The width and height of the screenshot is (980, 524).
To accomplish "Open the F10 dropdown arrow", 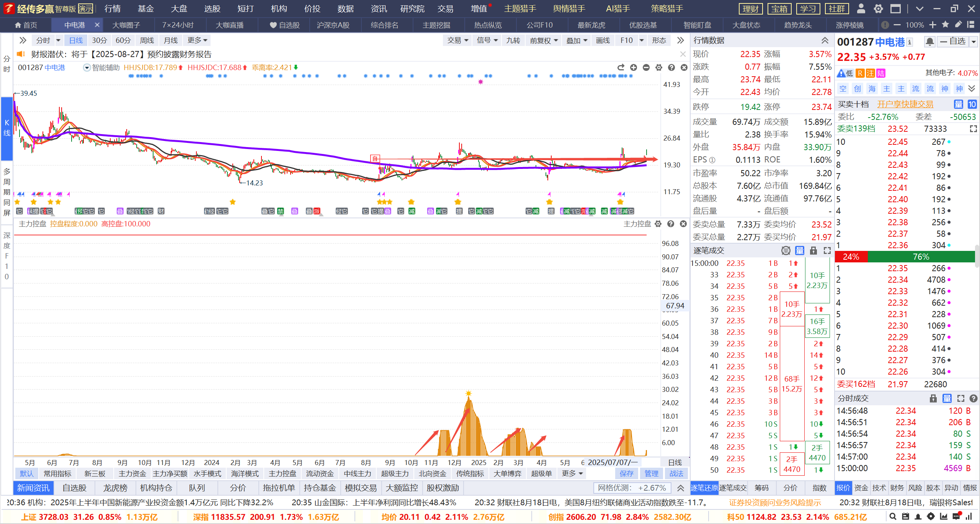I will [642, 40].
